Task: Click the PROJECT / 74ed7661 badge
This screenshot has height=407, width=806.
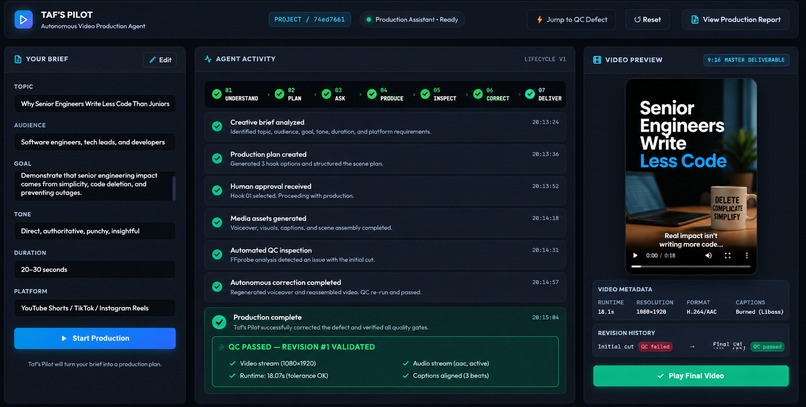Action: (x=309, y=20)
